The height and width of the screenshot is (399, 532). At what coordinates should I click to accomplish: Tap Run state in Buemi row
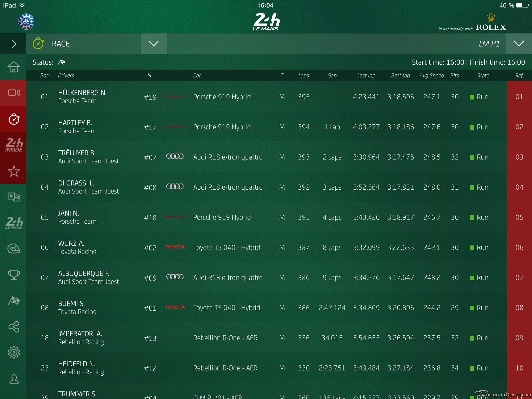pos(479,308)
